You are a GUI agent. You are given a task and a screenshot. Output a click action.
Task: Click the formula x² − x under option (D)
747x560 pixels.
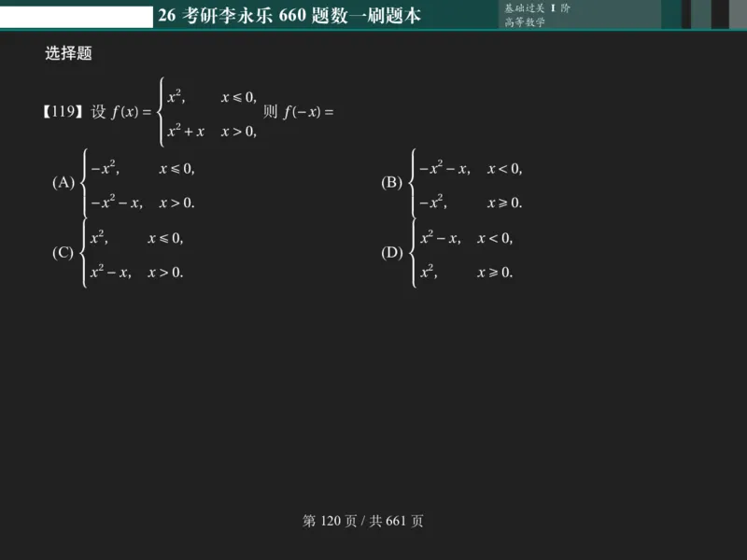coord(439,238)
